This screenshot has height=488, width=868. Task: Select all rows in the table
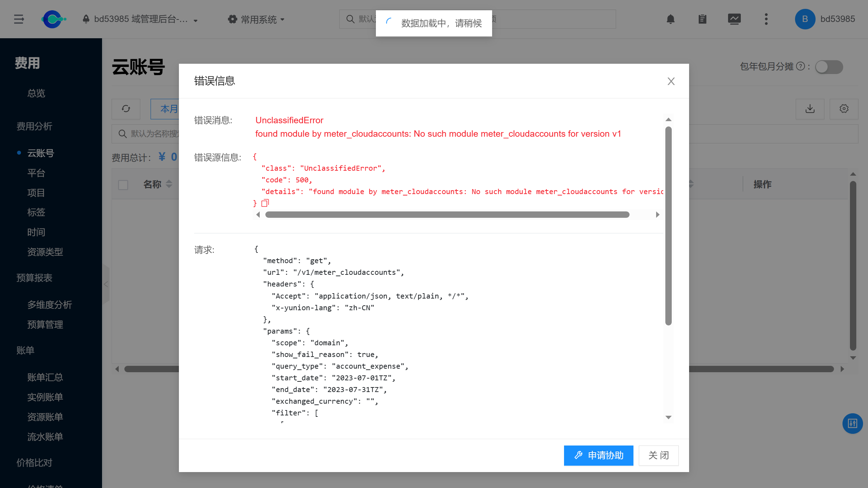[123, 185]
